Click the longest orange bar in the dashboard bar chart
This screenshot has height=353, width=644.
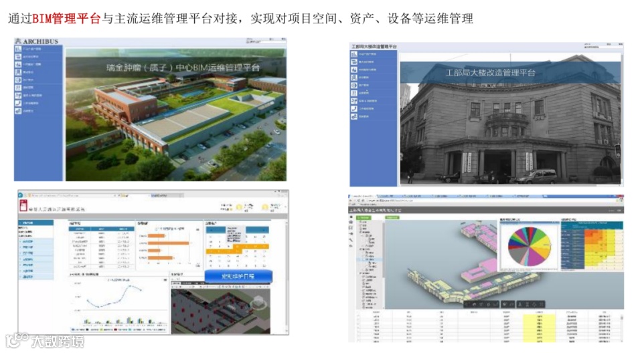click(x=169, y=243)
